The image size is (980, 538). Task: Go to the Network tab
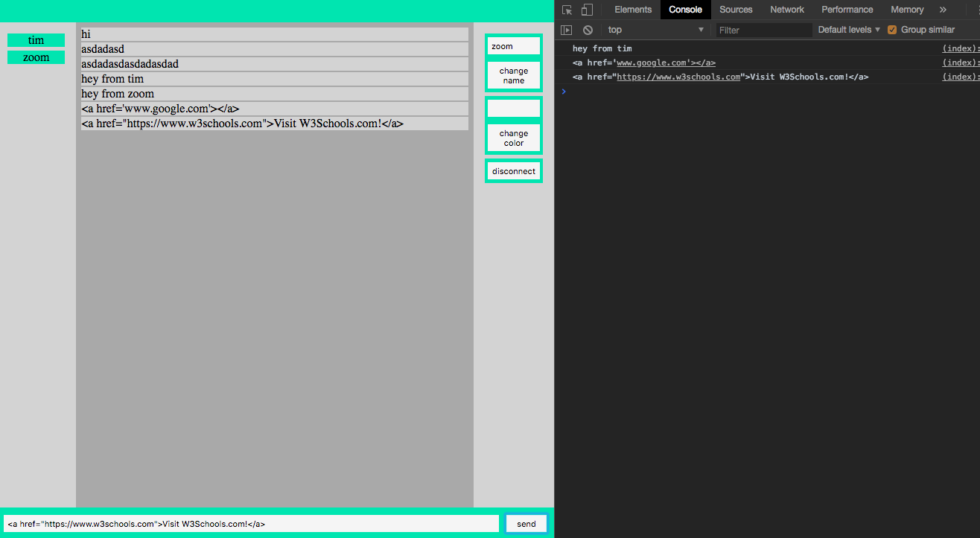pyautogui.click(x=787, y=10)
